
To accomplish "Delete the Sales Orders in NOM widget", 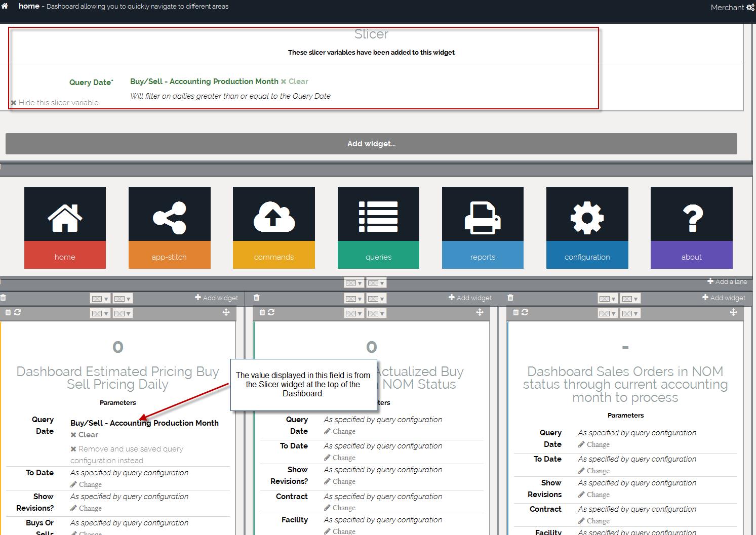I will 516,312.
